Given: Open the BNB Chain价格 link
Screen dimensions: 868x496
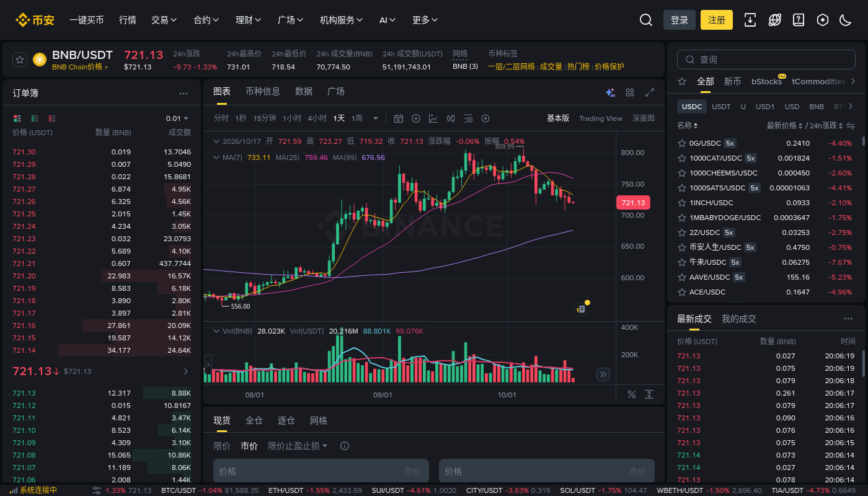Looking at the screenshot, I should coord(80,67).
